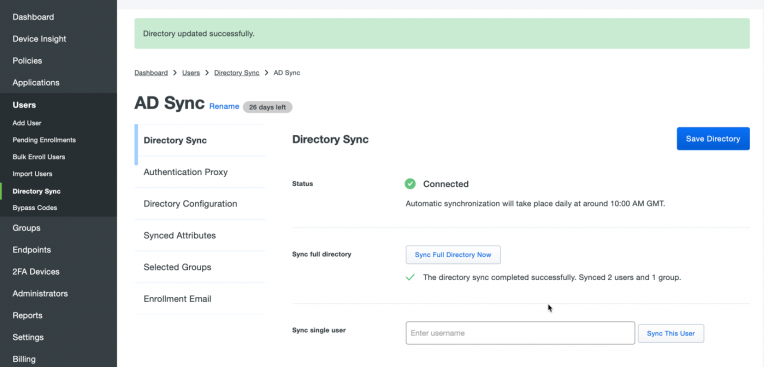The width and height of the screenshot is (768, 367).
Task: Click the Connected status text
Action: pyautogui.click(x=446, y=184)
